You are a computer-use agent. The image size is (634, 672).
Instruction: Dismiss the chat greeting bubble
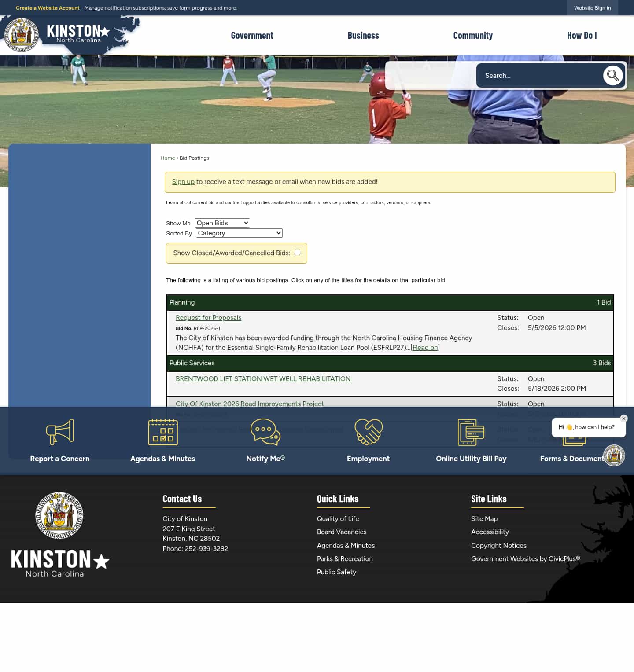[624, 419]
